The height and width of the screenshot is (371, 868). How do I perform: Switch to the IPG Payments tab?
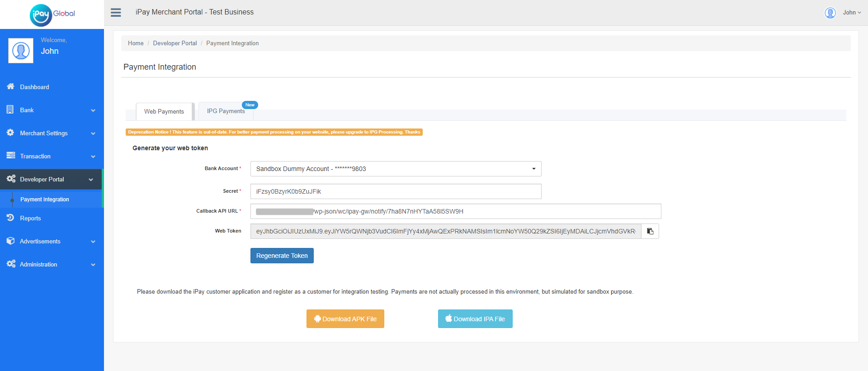point(226,111)
